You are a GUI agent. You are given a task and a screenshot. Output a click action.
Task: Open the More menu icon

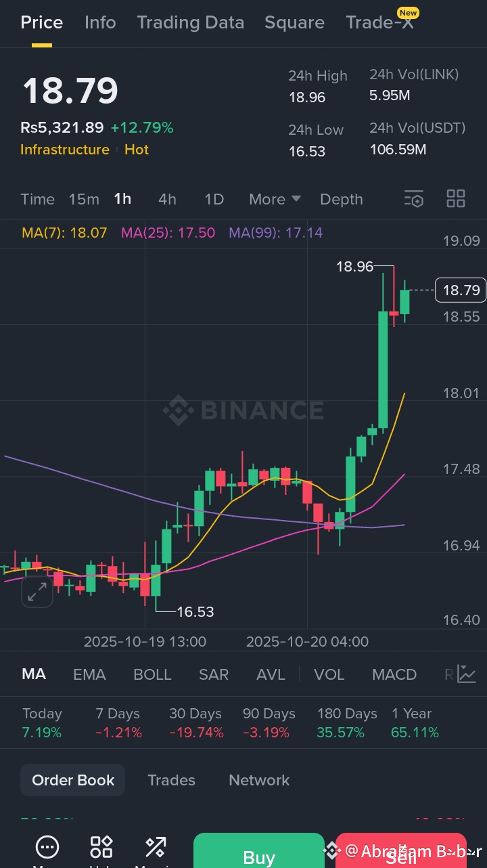tap(47, 847)
